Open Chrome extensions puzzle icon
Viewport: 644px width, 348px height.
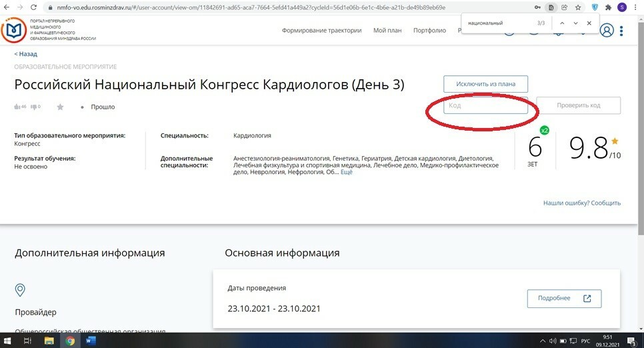click(608, 7)
